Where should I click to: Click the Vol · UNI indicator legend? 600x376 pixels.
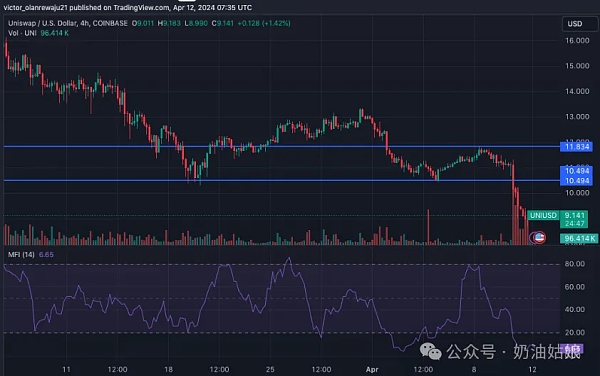pos(22,33)
